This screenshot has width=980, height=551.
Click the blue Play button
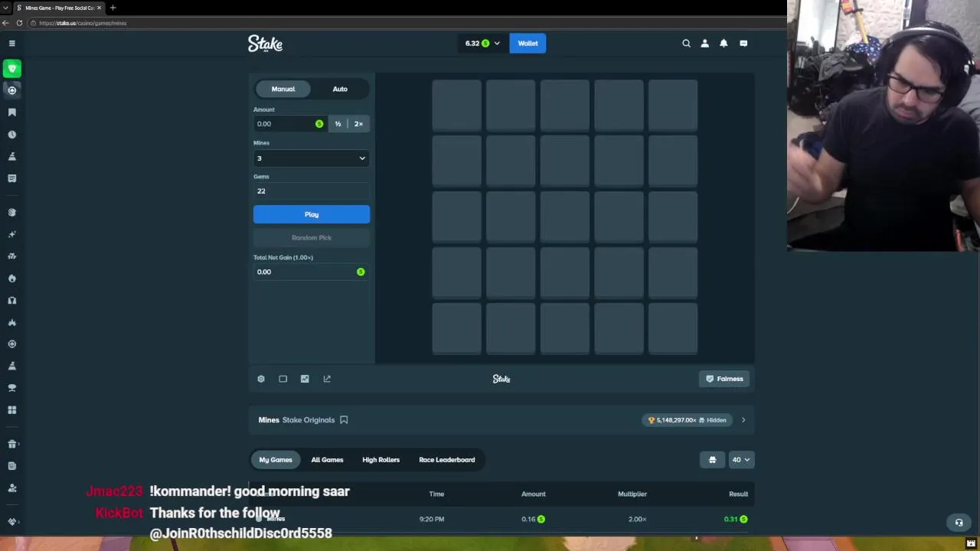pyautogui.click(x=311, y=214)
